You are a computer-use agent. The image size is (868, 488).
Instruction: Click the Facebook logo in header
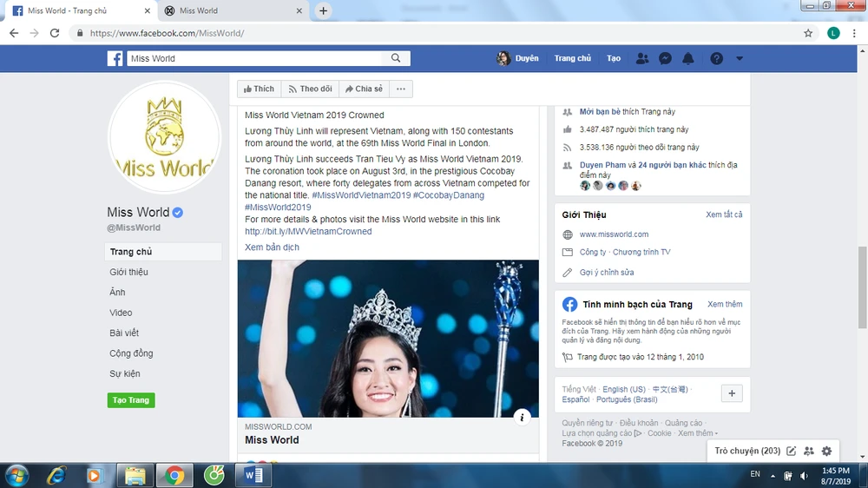point(115,59)
